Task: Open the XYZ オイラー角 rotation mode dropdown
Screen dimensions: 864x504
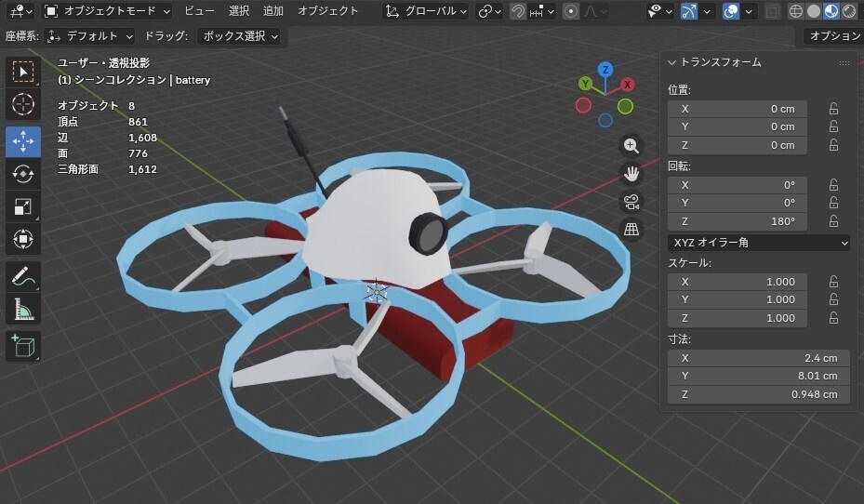Action: (x=758, y=243)
